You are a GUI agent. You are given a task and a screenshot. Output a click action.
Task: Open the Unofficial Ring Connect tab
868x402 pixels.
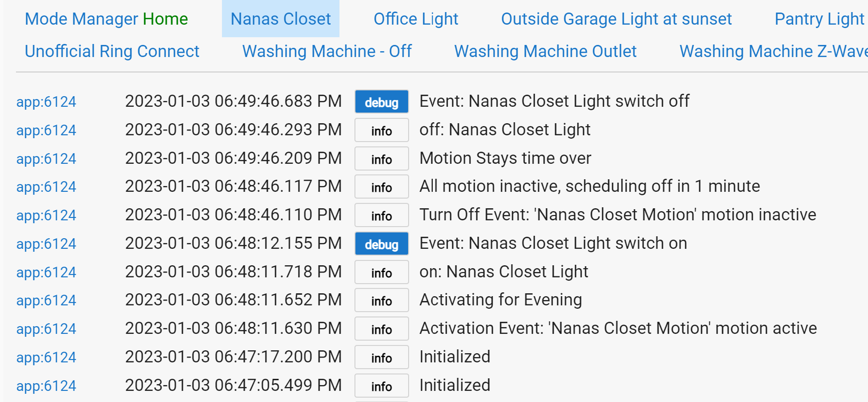click(x=112, y=51)
